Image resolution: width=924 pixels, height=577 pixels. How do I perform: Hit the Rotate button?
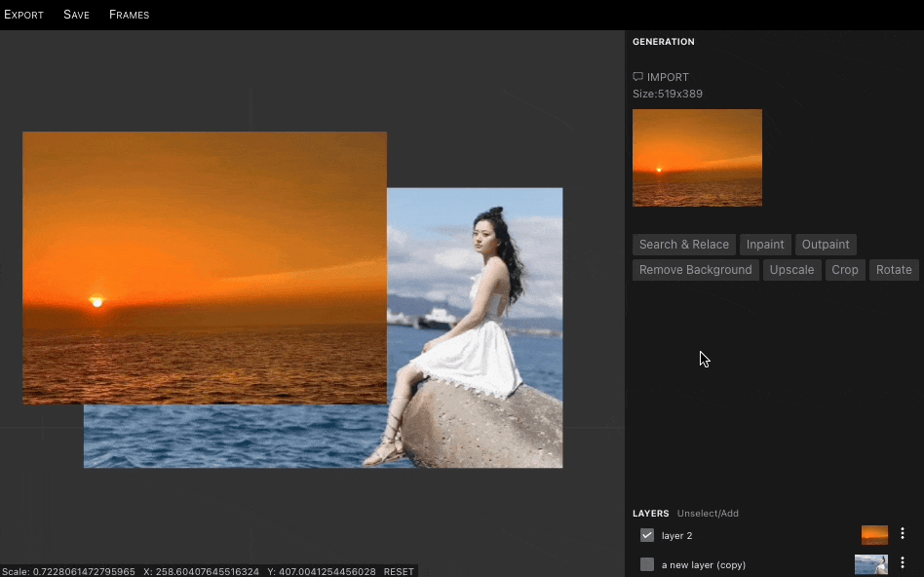(x=894, y=270)
